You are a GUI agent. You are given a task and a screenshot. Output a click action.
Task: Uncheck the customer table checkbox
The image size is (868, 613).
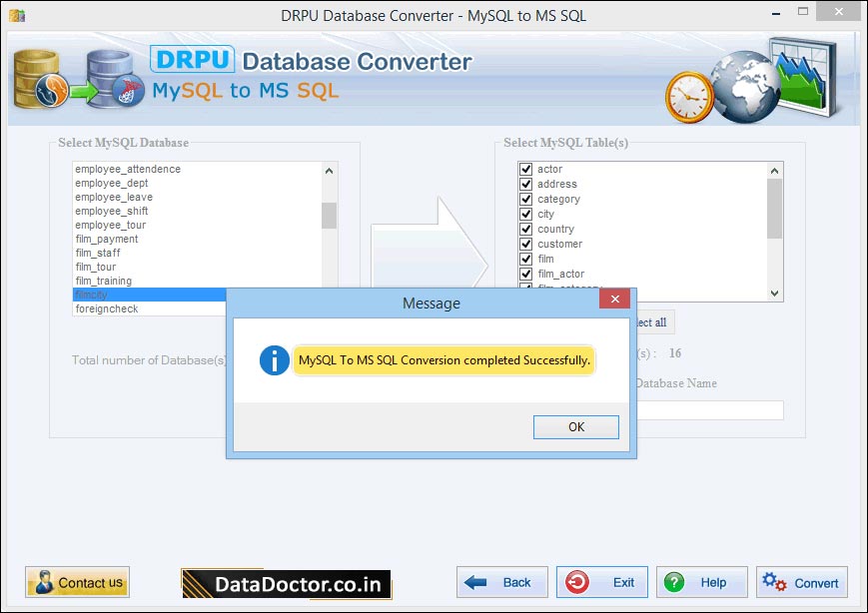tap(526, 244)
